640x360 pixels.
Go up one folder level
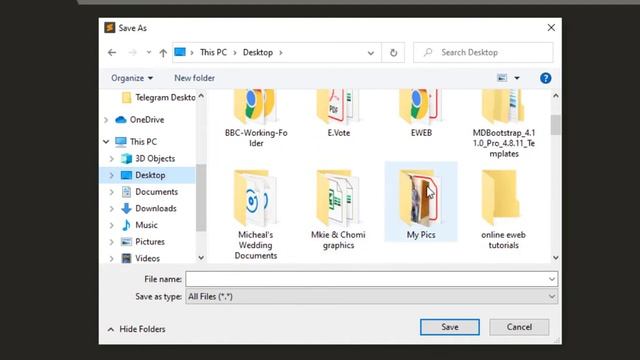pyautogui.click(x=163, y=52)
